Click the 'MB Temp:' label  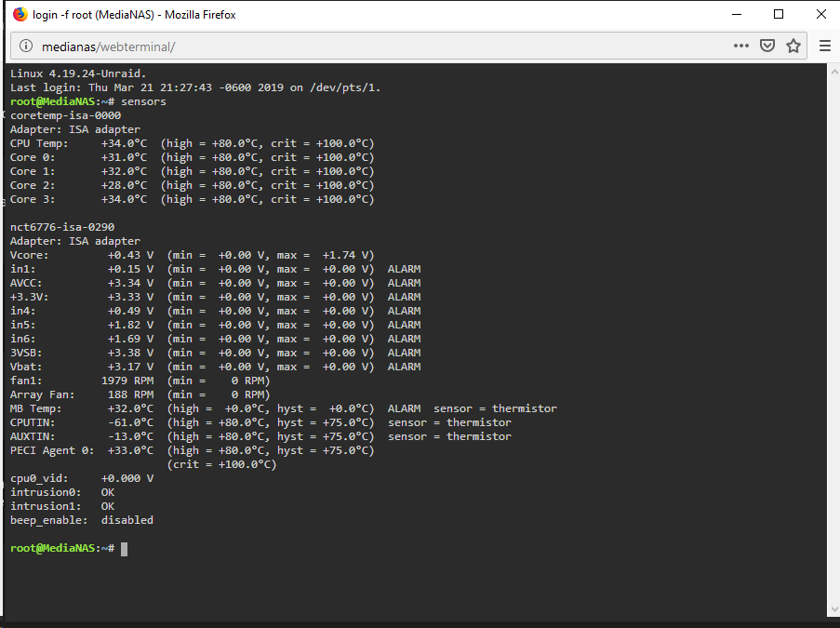click(x=36, y=408)
